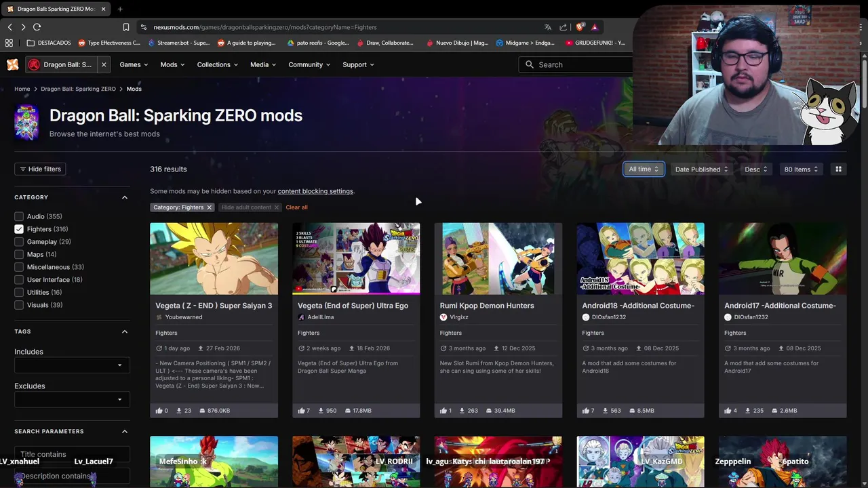This screenshot has width=868, height=488.
Task: Go to Home breadcrumb link
Action: coord(22,89)
